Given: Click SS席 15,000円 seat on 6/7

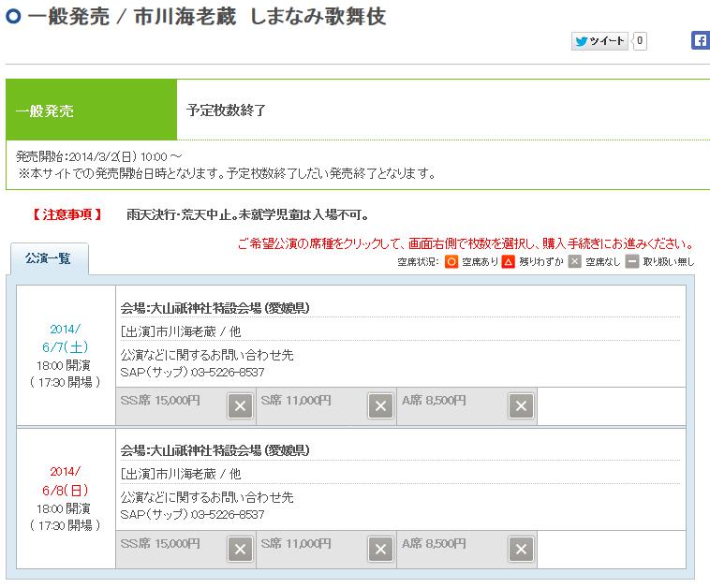Looking at the screenshot, I should click(x=161, y=401).
